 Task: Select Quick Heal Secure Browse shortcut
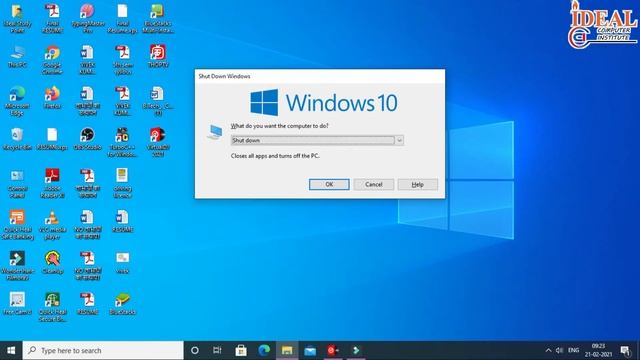(52, 307)
